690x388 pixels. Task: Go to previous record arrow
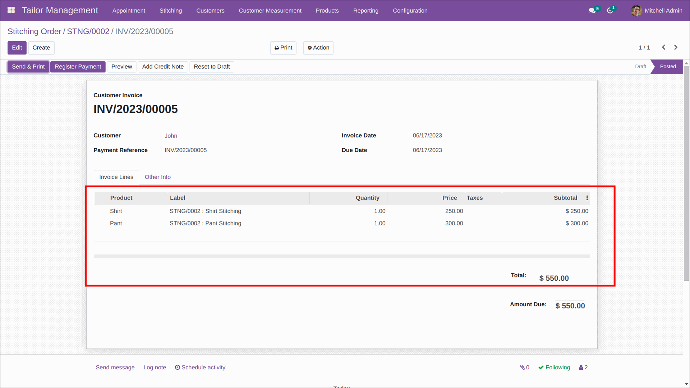[664, 48]
